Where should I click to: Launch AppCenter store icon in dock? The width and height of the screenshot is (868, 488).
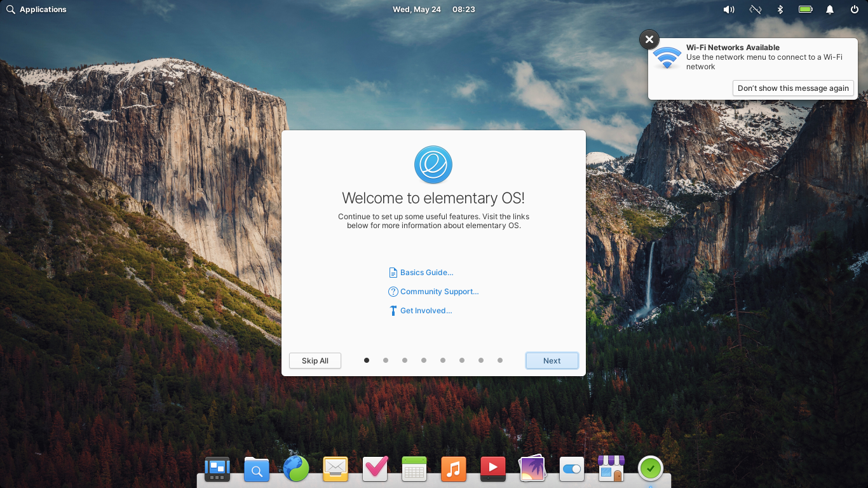coord(611,470)
